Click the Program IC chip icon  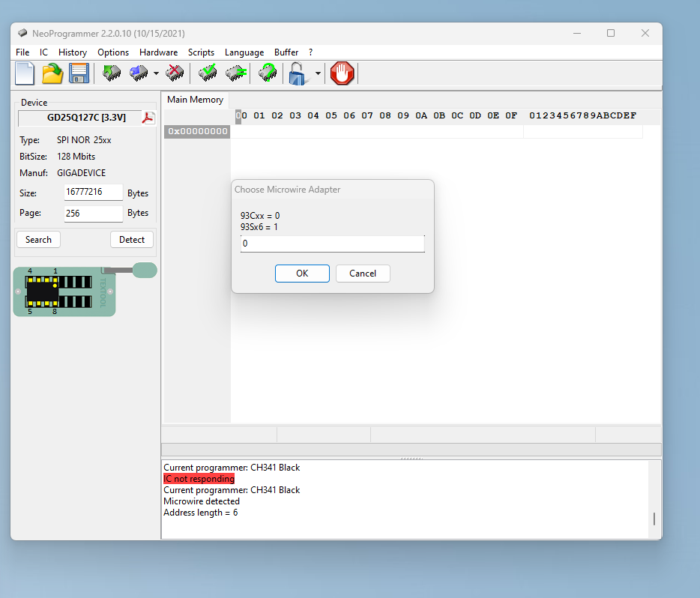coord(139,73)
